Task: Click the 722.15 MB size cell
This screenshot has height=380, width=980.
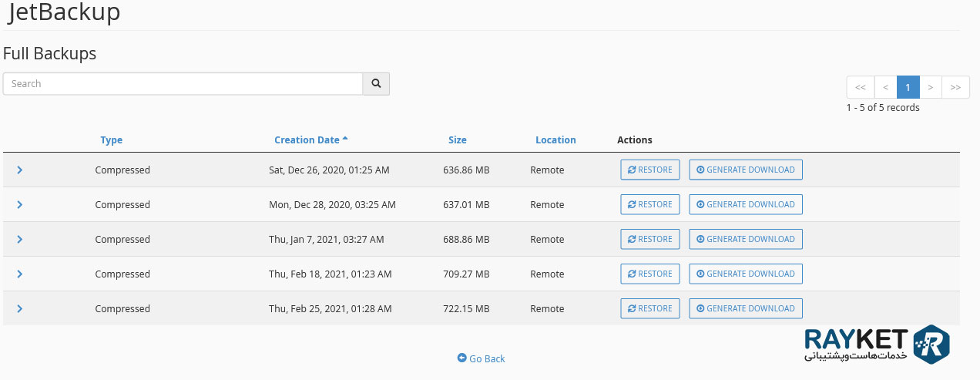Action: (466, 308)
